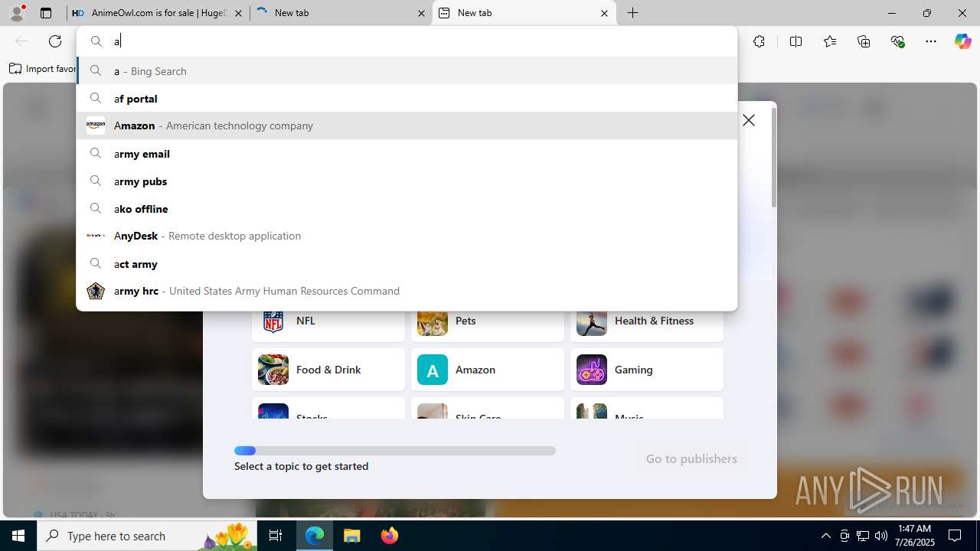Click the AnyDesk logo icon in suggestions
This screenshot has width=980, height=551.
coord(96,236)
